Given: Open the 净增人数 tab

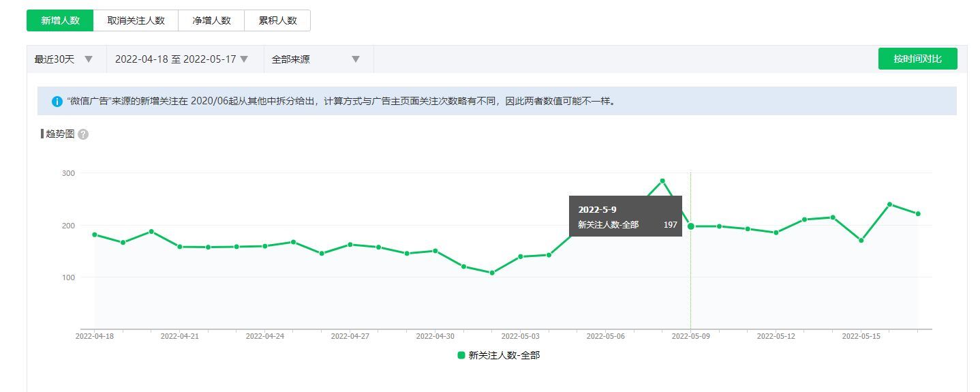Looking at the screenshot, I should pyautogui.click(x=211, y=20).
